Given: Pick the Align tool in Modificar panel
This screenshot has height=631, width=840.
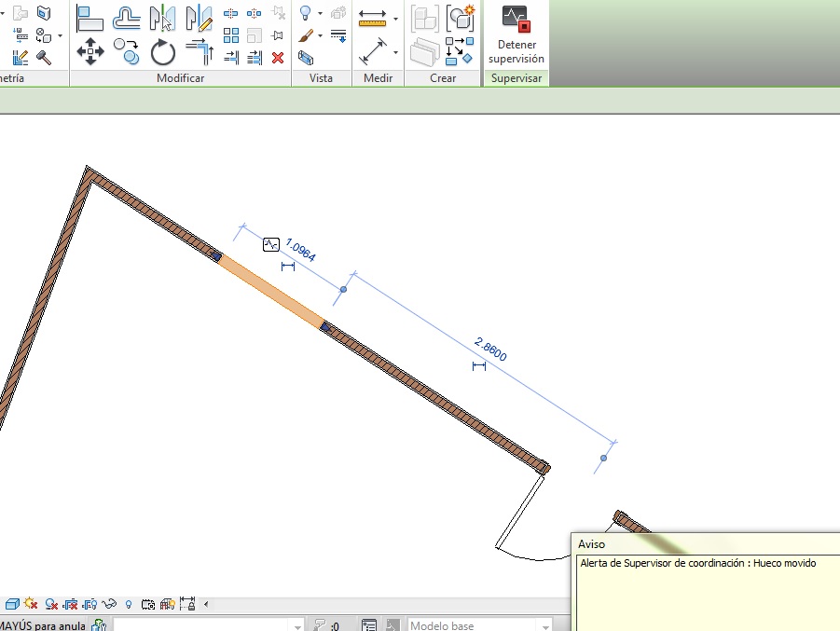Looking at the screenshot, I should (x=90, y=18).
